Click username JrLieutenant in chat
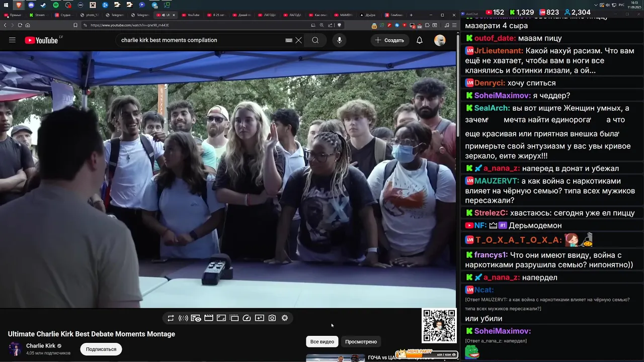The height and width of the screenshot is (362, 644). coord(498,51)
